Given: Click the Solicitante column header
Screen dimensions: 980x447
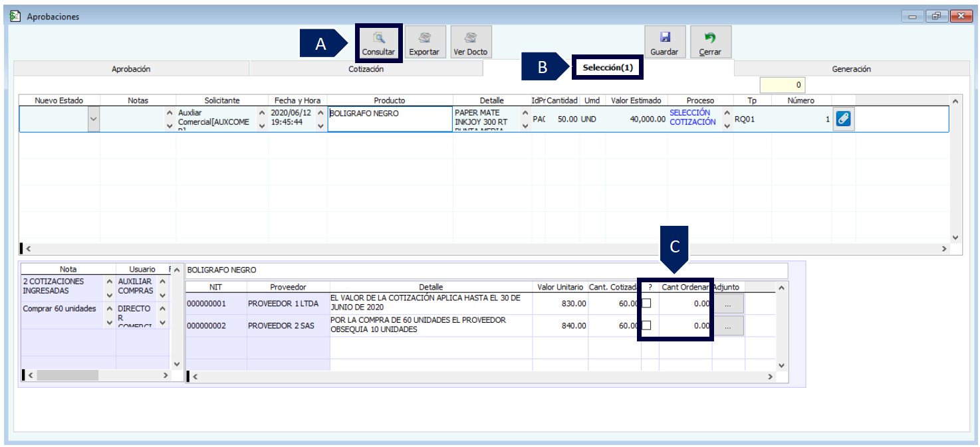Looking at the screenshot, I should [x=222, y=100].
